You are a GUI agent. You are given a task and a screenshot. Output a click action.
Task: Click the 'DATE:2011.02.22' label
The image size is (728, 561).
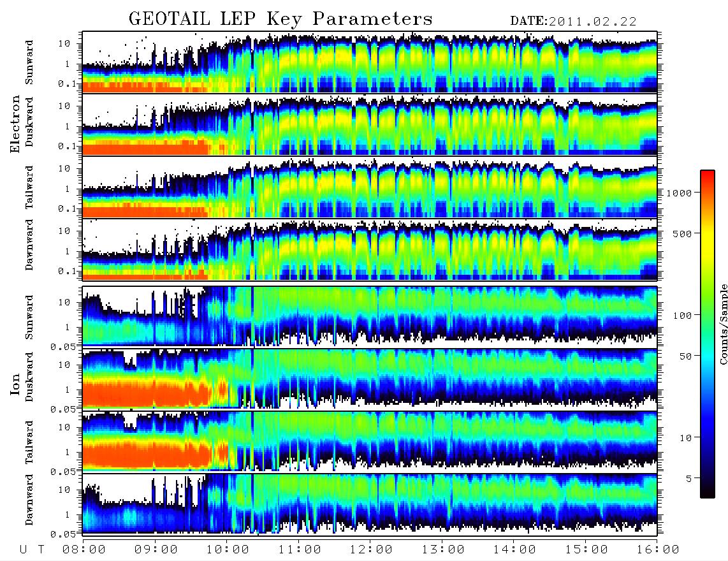click(x=573, y=22)
